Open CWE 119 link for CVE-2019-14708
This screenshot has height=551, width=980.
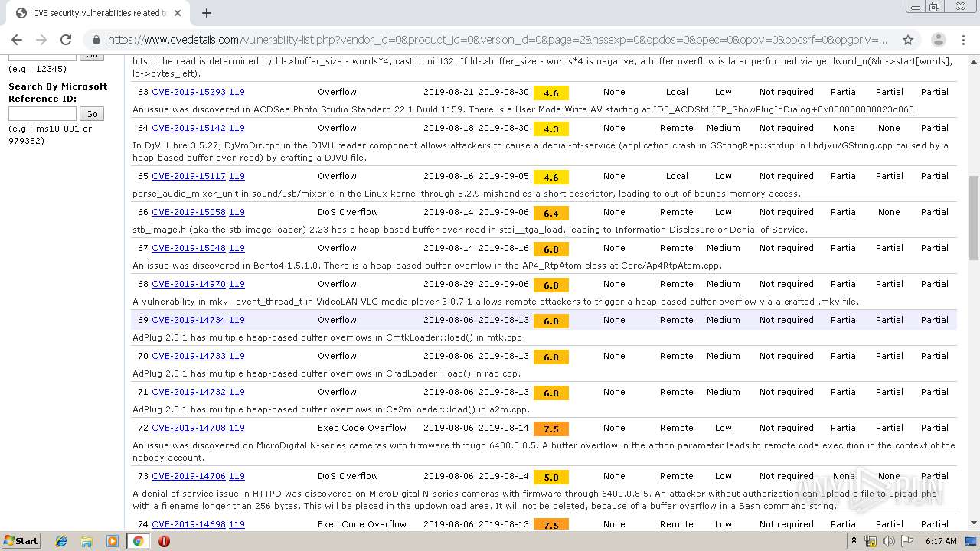point(237,428)
